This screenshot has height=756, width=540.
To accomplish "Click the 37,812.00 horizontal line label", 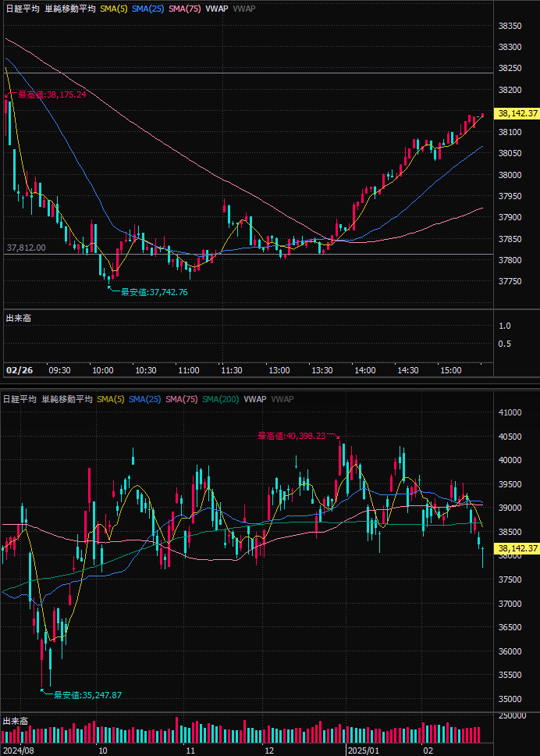I will point(27,248).
